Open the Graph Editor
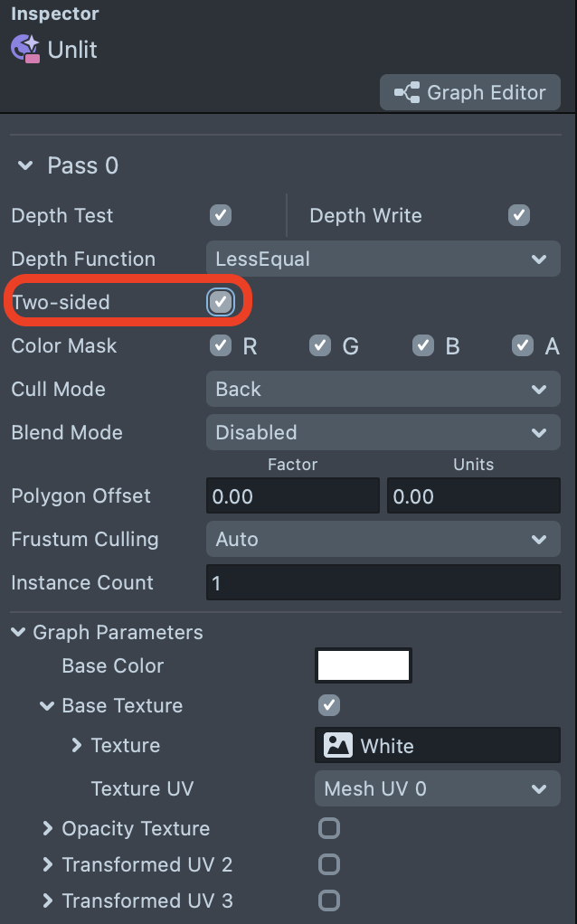577x924 pixels. 470,92
